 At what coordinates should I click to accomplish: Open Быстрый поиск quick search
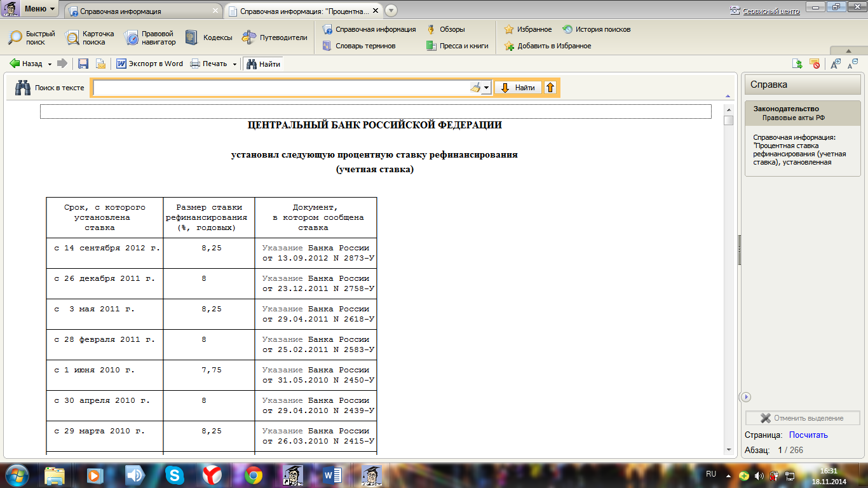tap(31, 37)
